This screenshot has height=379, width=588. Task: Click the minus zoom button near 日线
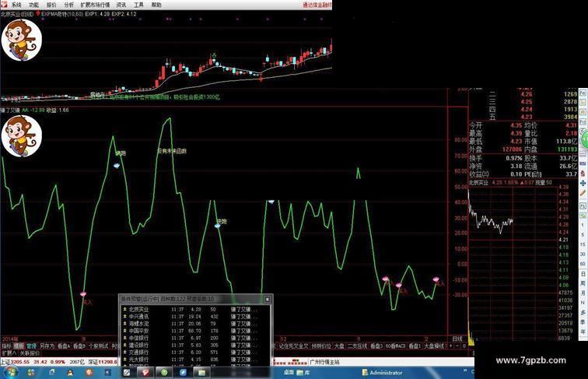[457, 346]
